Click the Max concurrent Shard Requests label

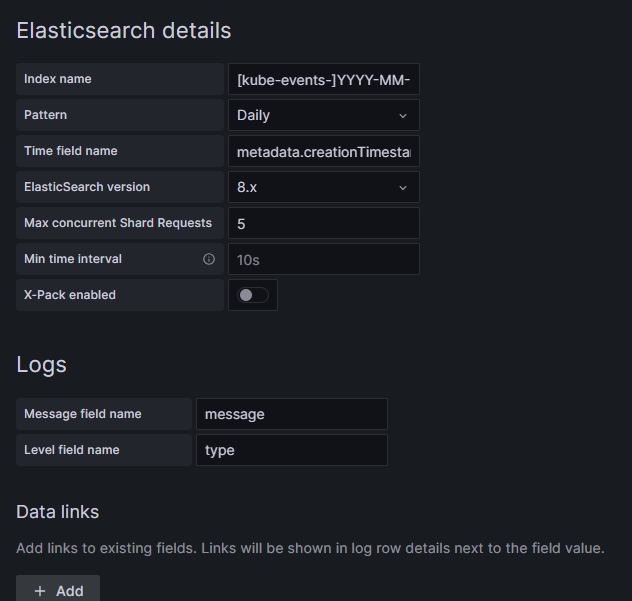point(118,223)
